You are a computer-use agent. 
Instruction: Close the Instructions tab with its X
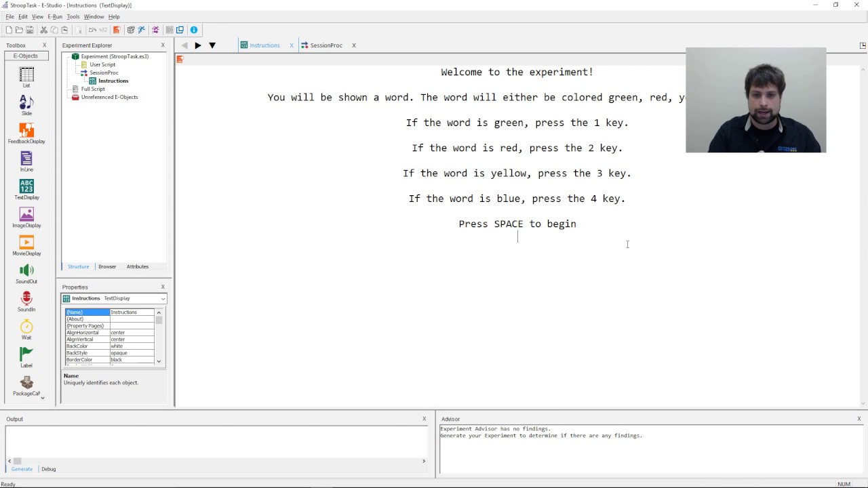(292, 45)
